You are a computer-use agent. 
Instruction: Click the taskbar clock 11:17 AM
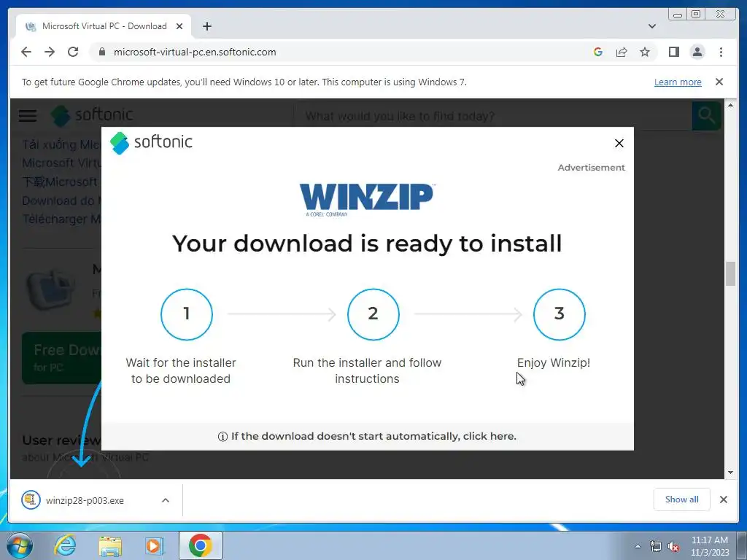[709, 540]
